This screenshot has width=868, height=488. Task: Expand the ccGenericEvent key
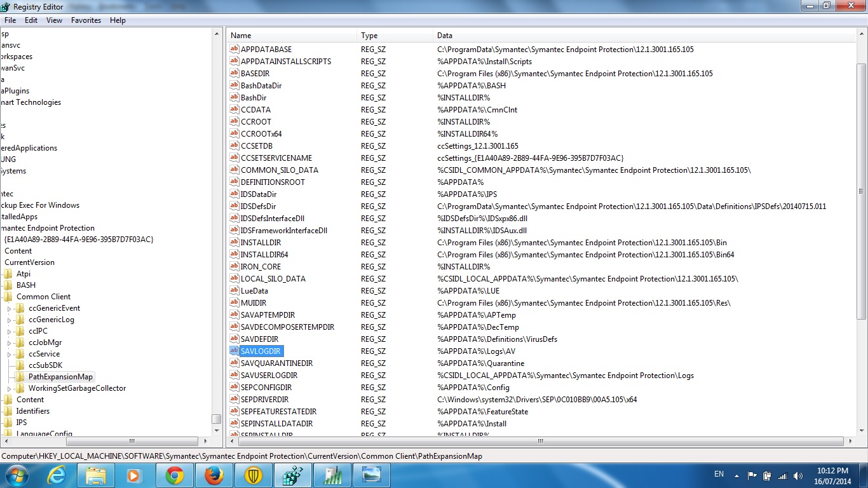click(9, 308)
